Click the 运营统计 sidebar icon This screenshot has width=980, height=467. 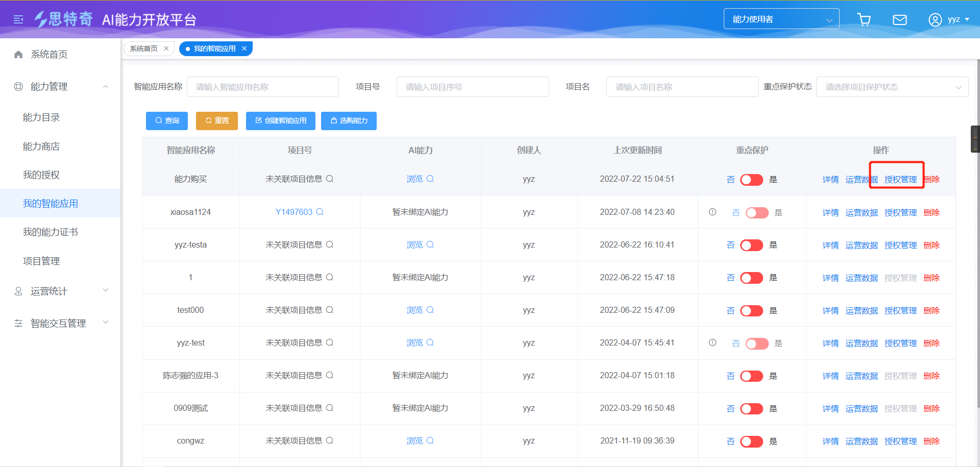(18, 291)
